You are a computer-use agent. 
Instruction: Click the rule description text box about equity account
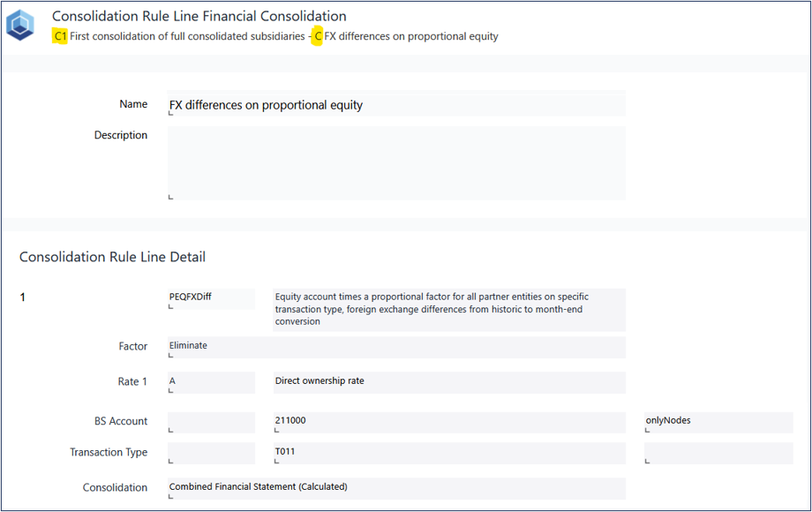tap(448, 309)
